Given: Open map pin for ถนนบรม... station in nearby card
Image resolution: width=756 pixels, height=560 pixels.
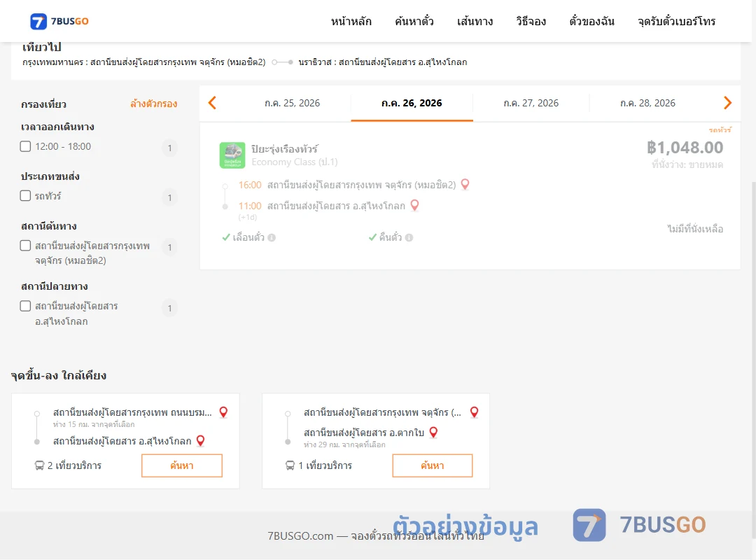Looking at the screenshot, I should (223, 412).
